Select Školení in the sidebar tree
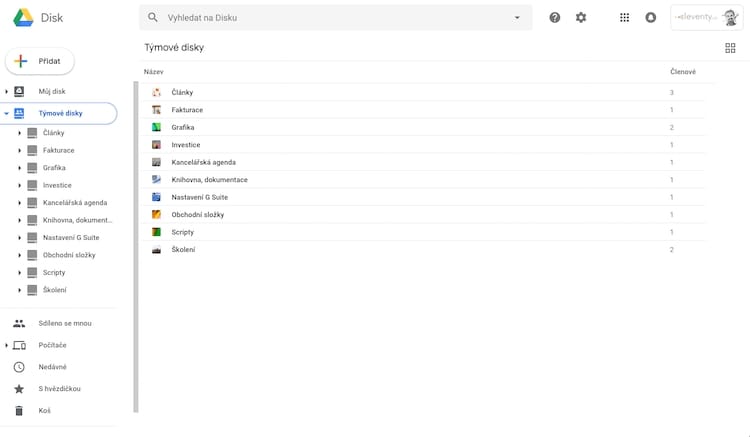This screenshot has width=750, height=437. pyautogui.click(x=54, y=290)
